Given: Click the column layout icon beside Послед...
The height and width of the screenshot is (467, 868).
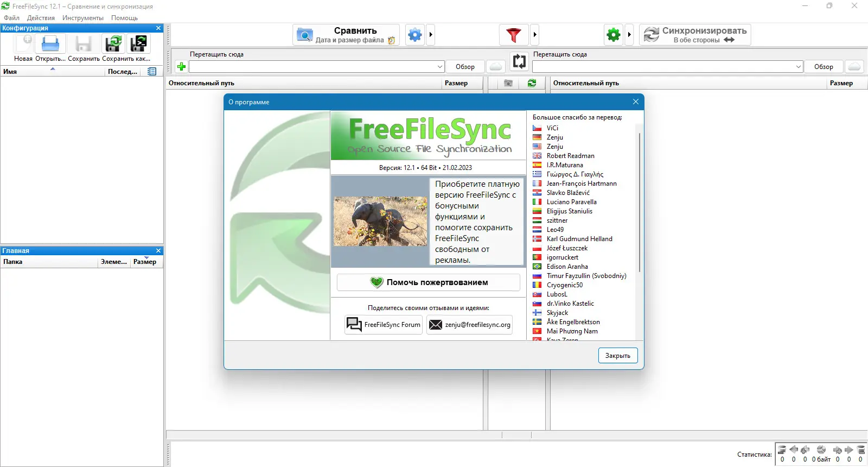Looking at the screenshot, I should tap(152, 72).
